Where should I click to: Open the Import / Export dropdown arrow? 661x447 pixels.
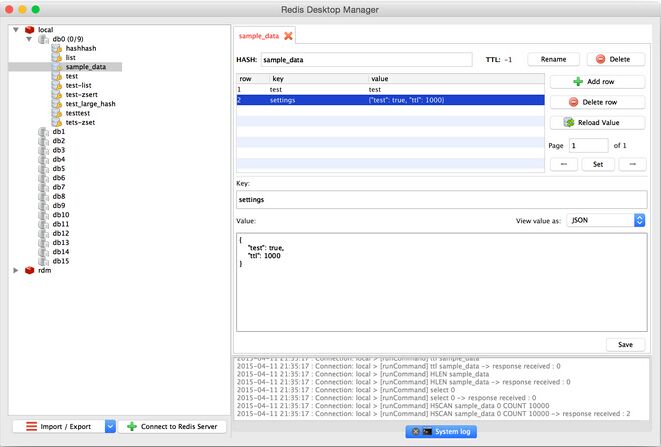(110, 426)
